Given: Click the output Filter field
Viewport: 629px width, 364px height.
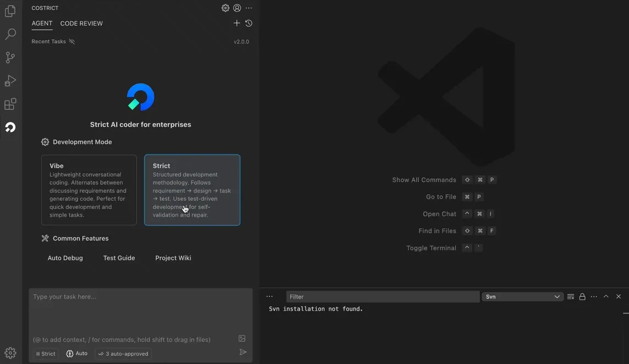Looking at the screenshot, I should pyautogui.click(x=383, y=296).
